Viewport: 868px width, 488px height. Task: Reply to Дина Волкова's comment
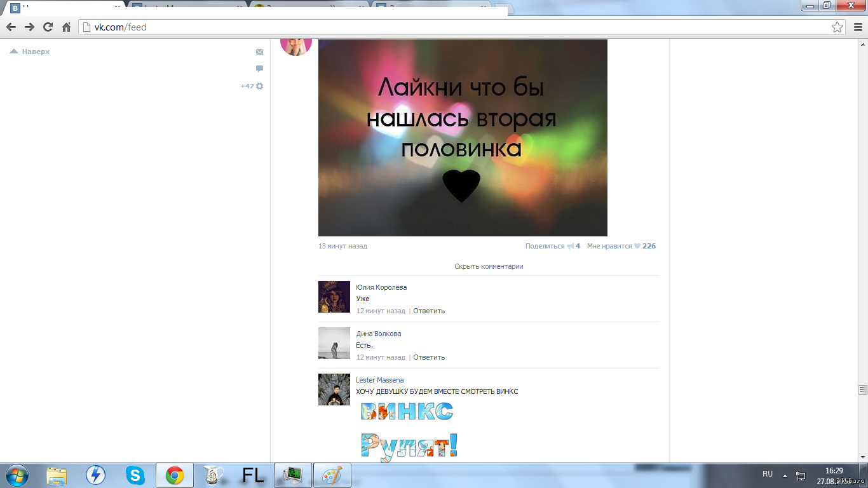click(x=429, y=357)
